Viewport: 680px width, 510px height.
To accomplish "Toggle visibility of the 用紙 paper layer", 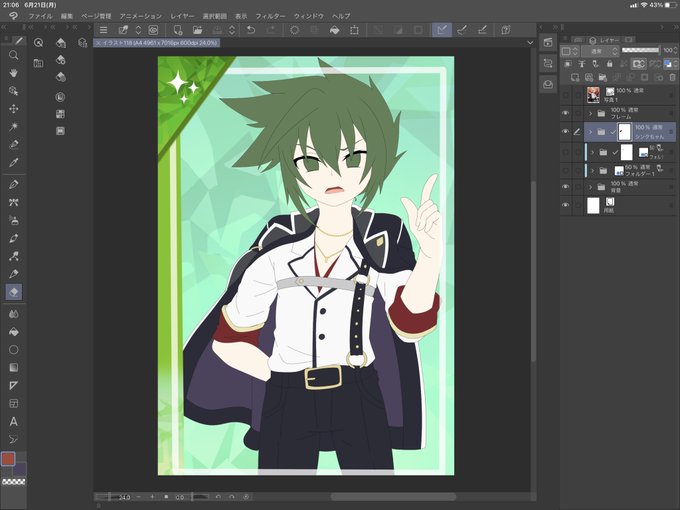I will (x=565, y=205).
